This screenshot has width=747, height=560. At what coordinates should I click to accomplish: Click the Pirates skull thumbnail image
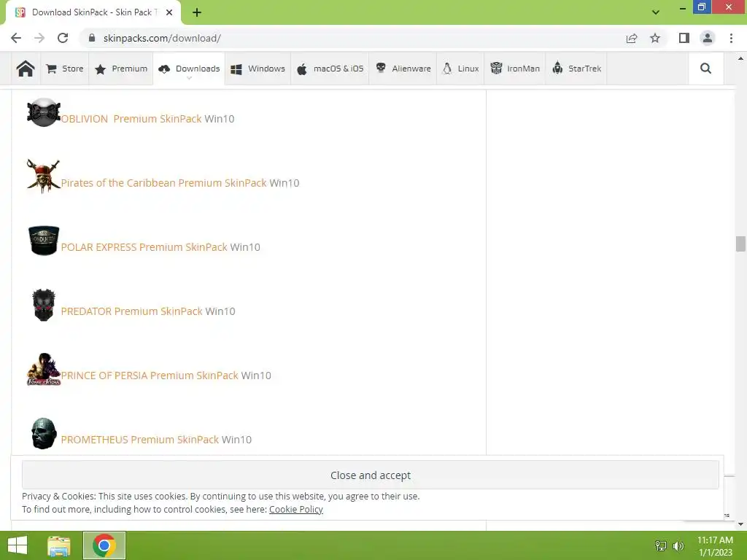[x=43, y=176]
